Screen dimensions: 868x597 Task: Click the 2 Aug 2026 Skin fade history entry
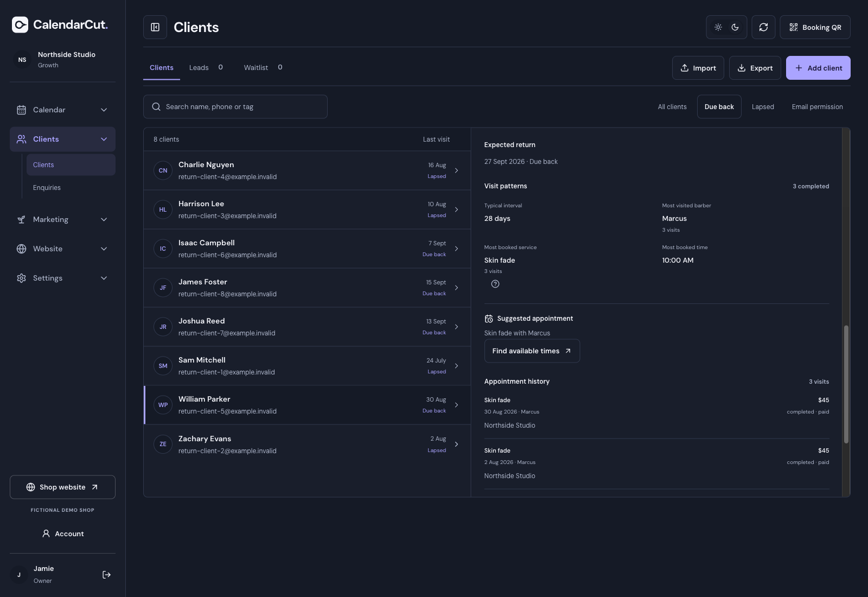coord(656,463)
